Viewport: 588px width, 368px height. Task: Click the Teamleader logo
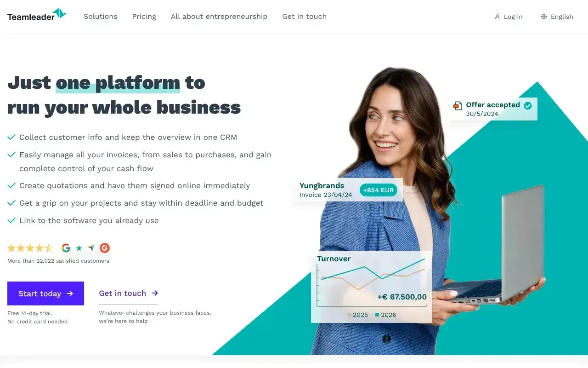coord(37,15)
